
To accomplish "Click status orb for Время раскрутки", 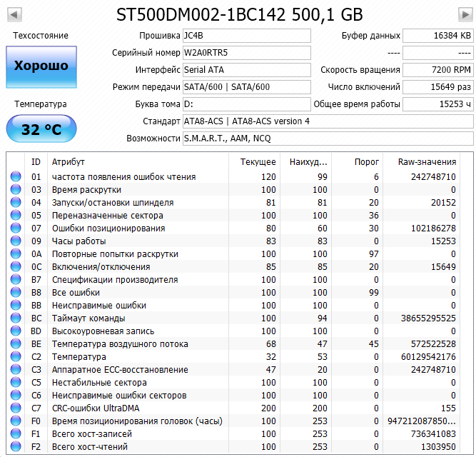I will [x=16, y=189].
